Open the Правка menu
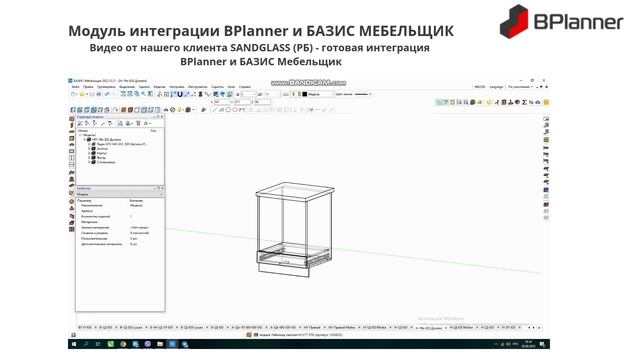 (88, 87)
